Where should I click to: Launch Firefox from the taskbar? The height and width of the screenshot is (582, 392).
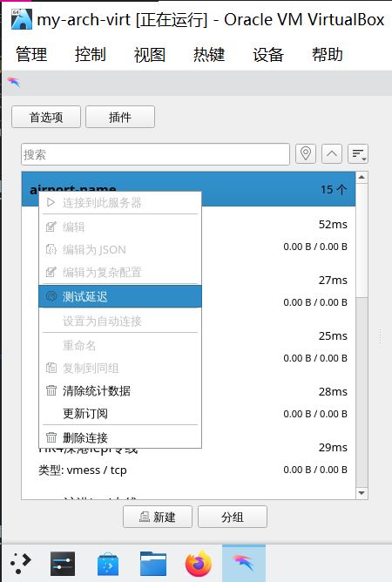point(199,564)
